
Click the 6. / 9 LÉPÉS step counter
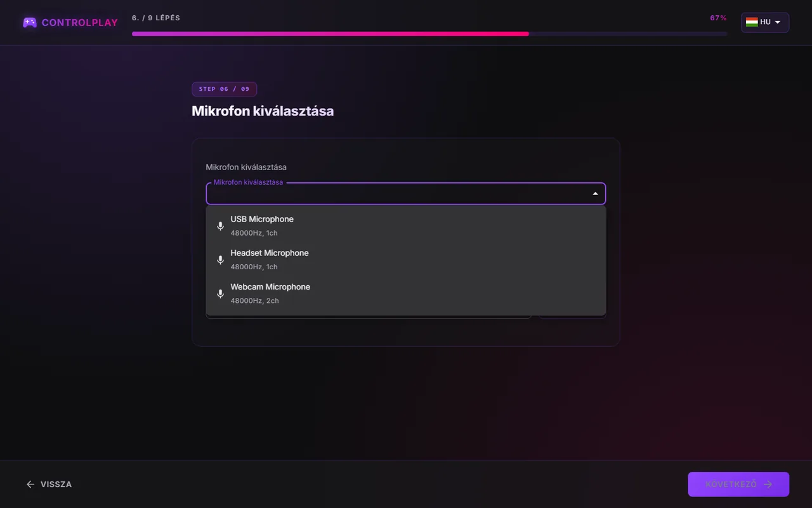pyautogui.click(x=156, y=18)
